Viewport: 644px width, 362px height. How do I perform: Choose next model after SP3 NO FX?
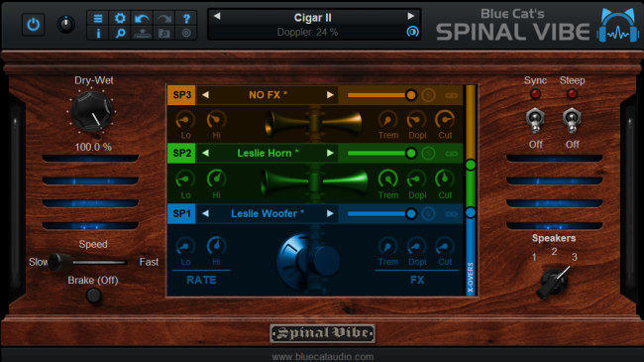tap(330, 95)
